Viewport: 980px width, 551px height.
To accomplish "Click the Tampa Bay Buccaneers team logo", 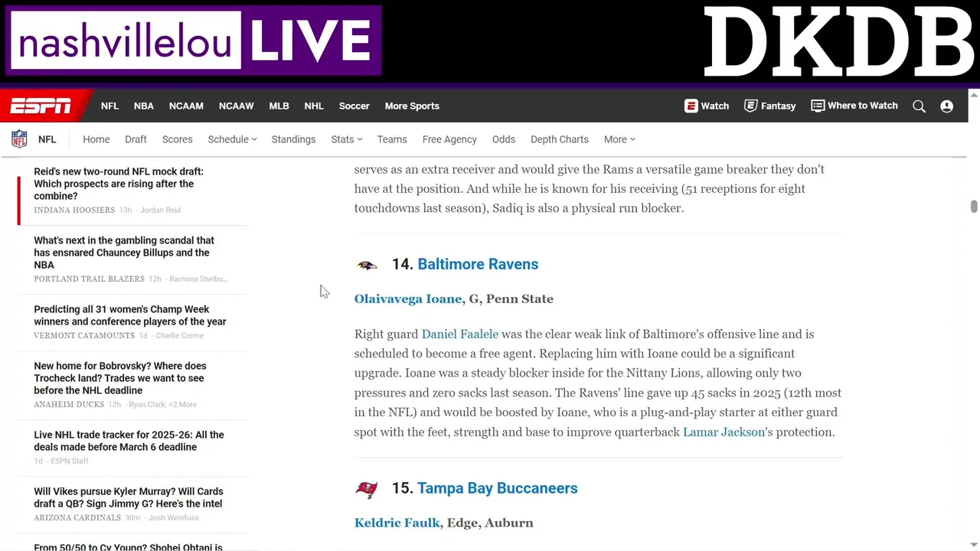I will click(x=367, y=489).
